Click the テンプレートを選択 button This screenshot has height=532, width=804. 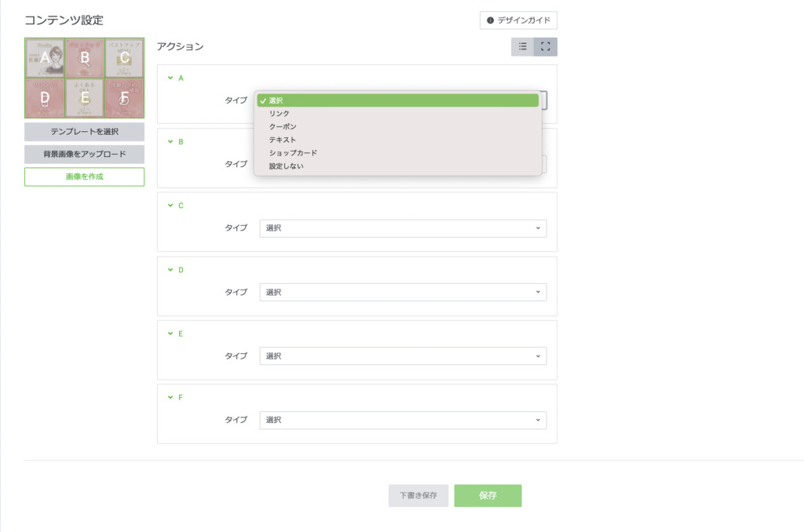[84, 132]
